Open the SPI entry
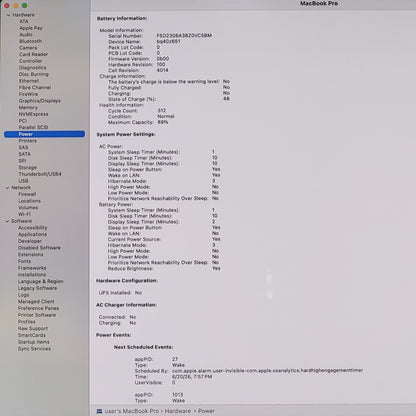Viewport: 416px width, 416px height. 22,161
